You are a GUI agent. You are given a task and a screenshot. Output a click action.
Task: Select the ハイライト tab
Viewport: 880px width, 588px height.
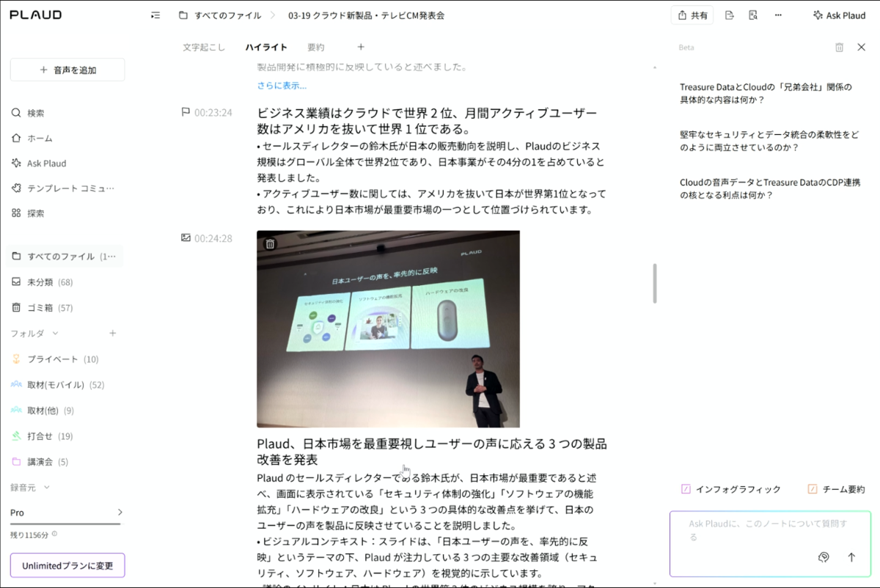click(266, 47)
